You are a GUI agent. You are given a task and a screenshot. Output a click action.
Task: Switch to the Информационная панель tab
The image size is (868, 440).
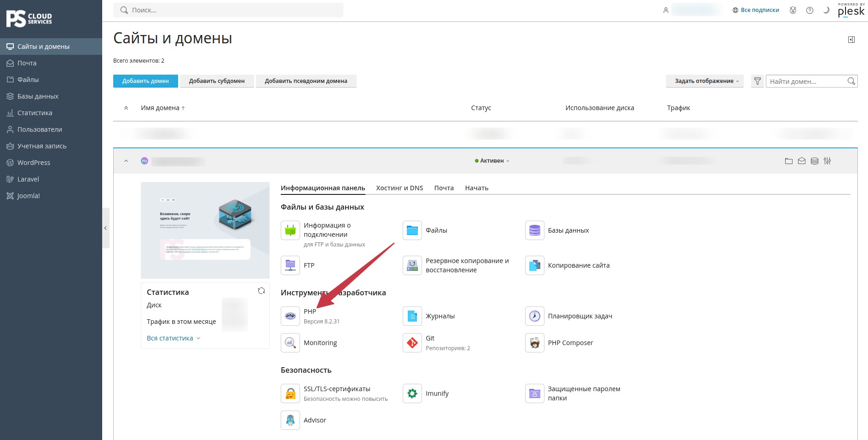click(323, 188)
